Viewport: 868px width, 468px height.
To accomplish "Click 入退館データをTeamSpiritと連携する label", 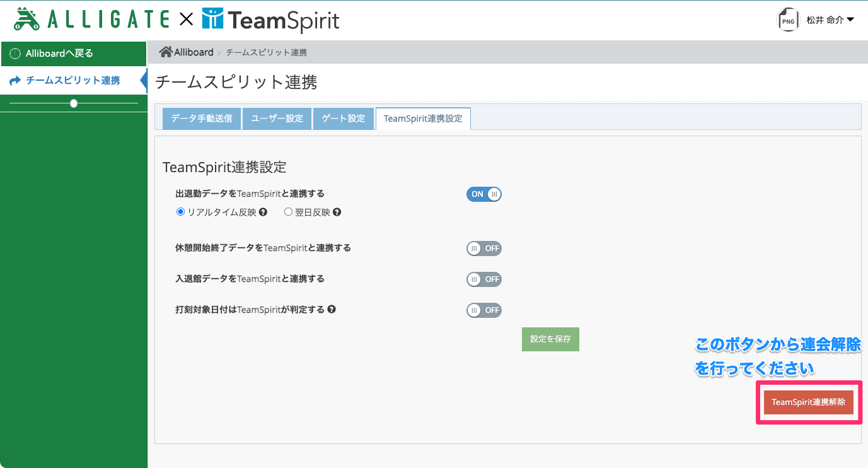I will tap(250, 278).
